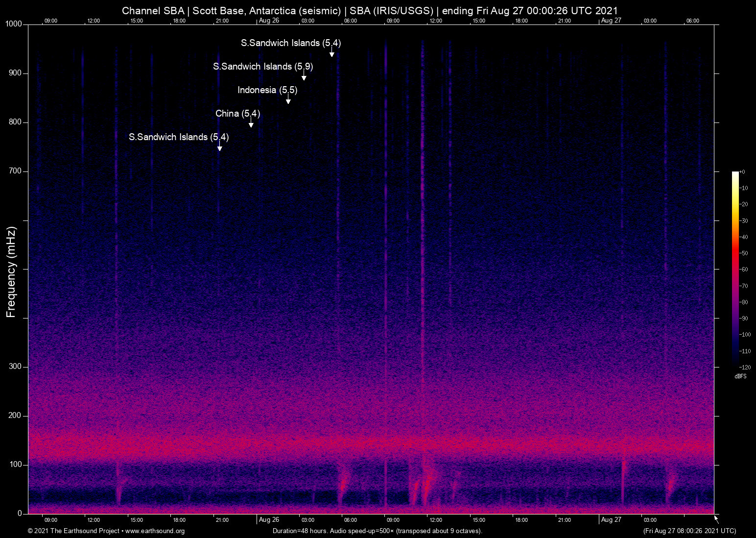Click the Duration=48 hours caption text
The height and width of the screenshot is (538, 756).
coord(377,531)
